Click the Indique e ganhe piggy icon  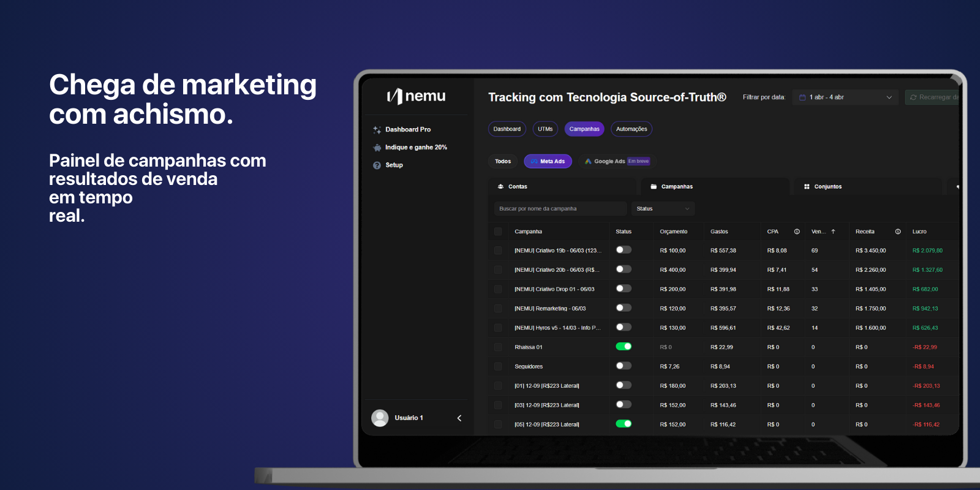(377, 148)
